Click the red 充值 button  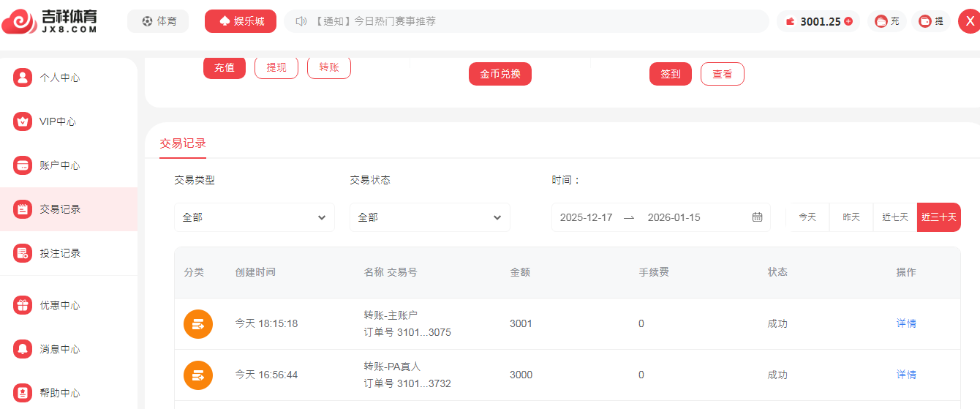click(x=225, y=67)
